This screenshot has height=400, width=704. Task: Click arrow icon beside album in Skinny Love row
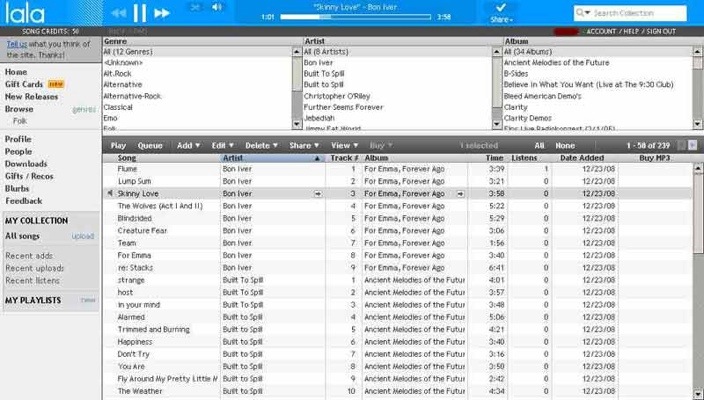[460, 193]
